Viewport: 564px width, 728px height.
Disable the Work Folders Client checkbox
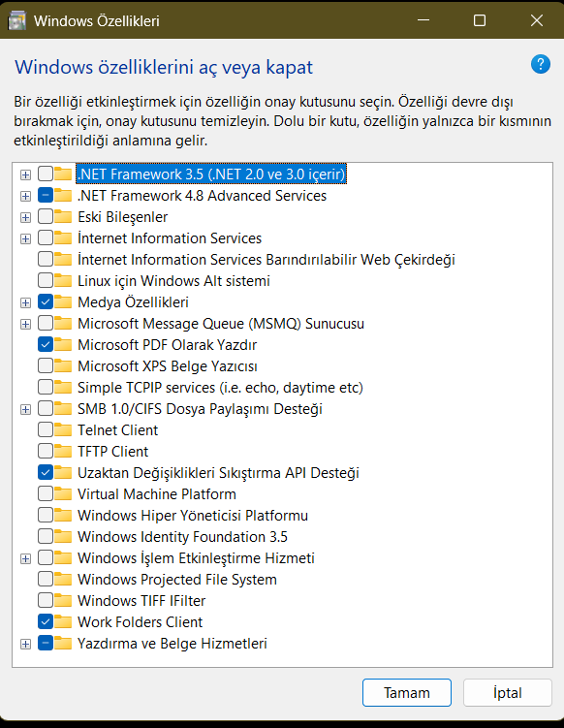pyautogui.click(x=46, y=621)
